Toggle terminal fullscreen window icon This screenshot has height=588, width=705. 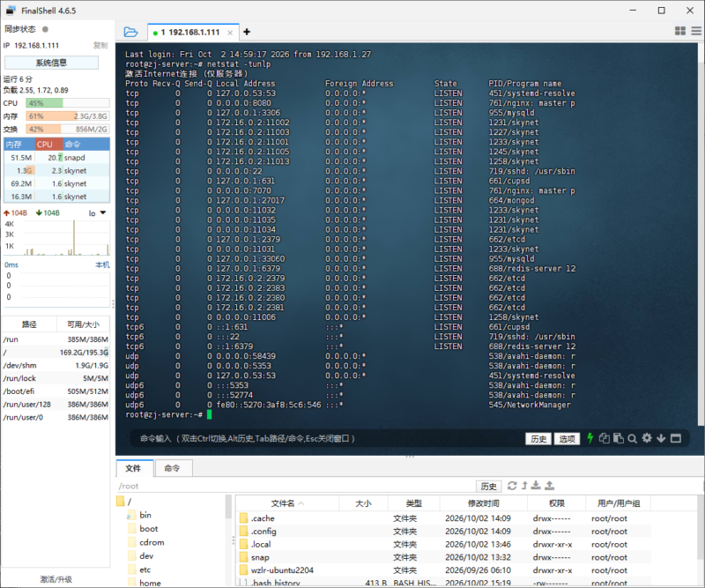675,438
